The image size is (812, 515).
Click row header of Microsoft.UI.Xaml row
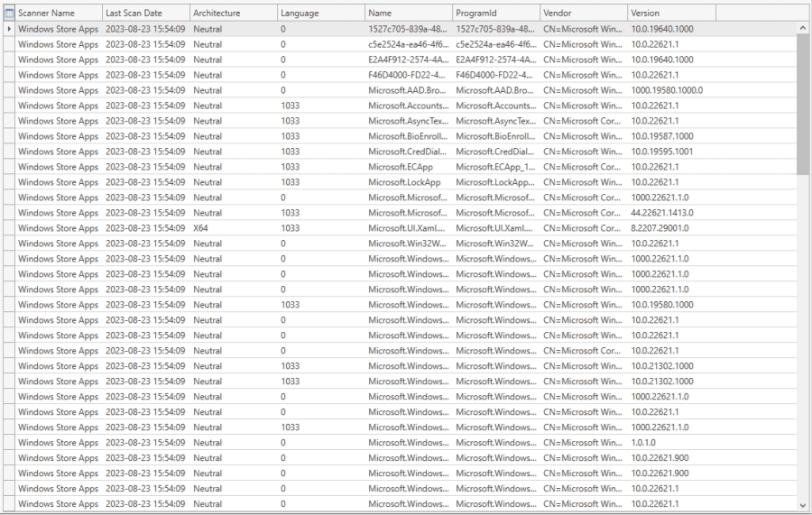click(9, 228)
